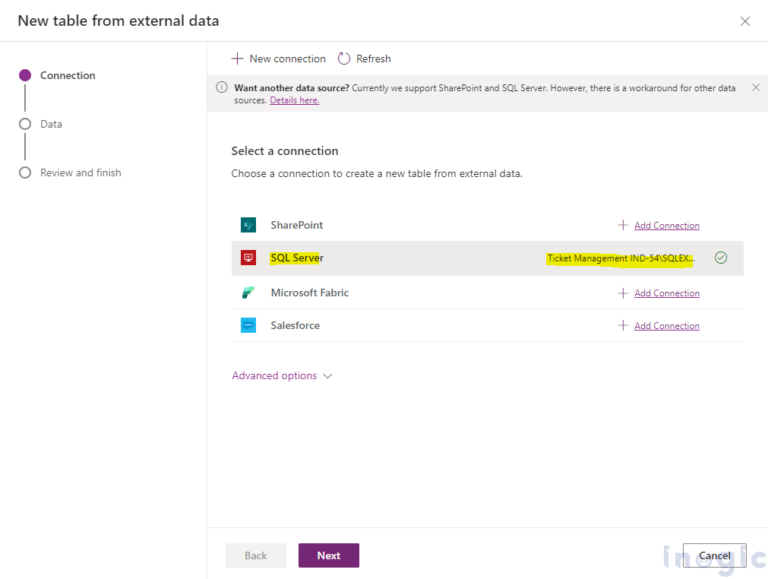Click the Next button
This screenshot has width=768, height=579.
click(x=329, y=555)
